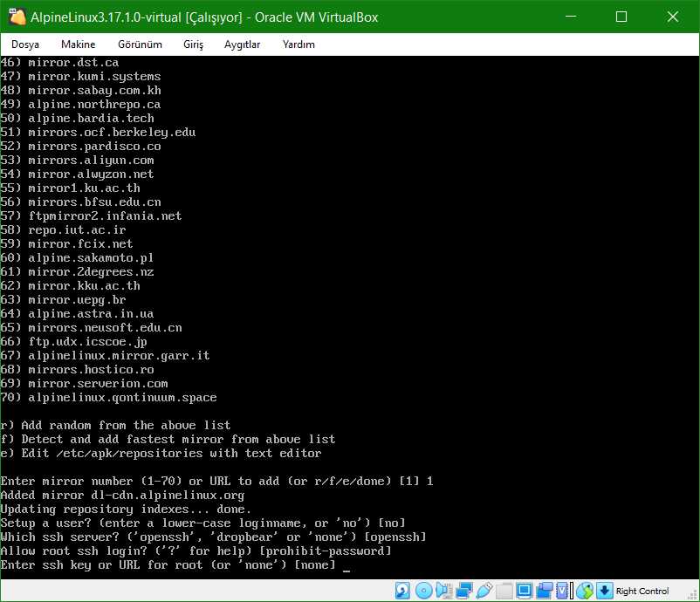Open the Görünüm menu
The height and width of the screenshot is (602, 700).
140,44
